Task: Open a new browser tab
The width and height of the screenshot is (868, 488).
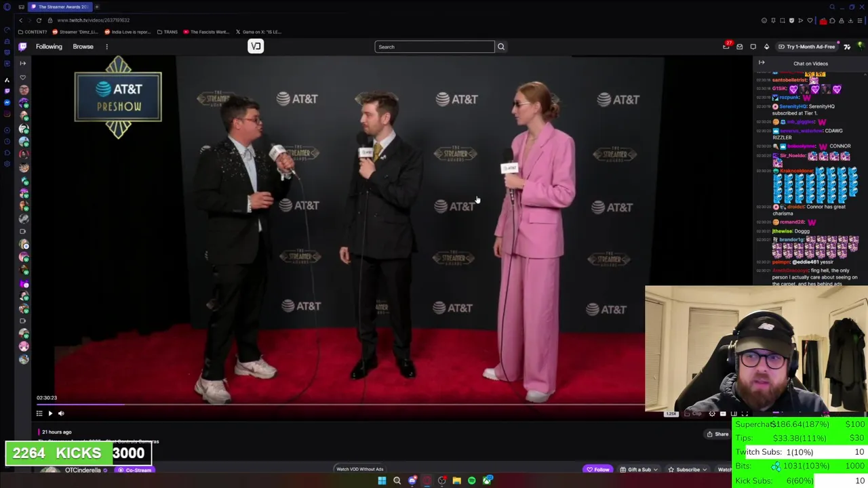Action: (x=97, y=7)
